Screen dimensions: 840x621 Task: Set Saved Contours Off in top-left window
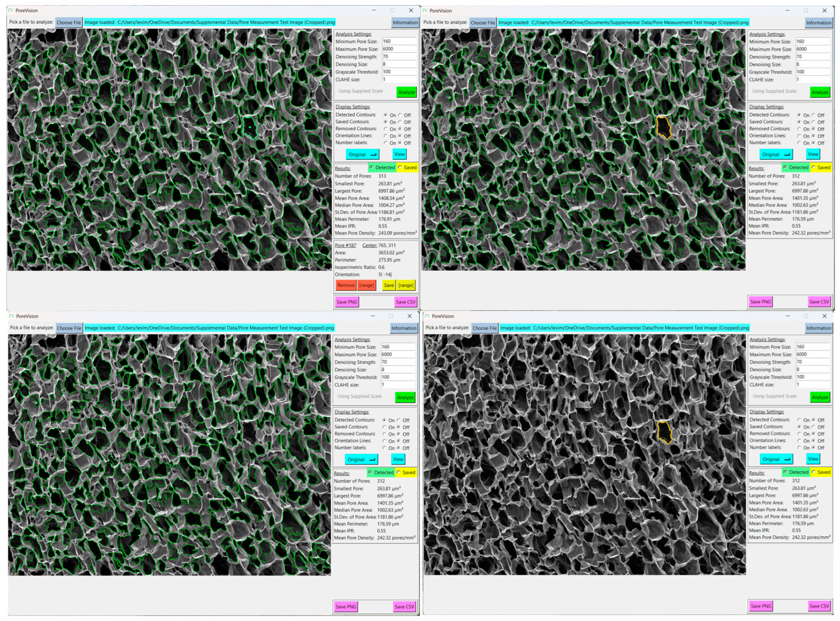(x=400, y=122)
